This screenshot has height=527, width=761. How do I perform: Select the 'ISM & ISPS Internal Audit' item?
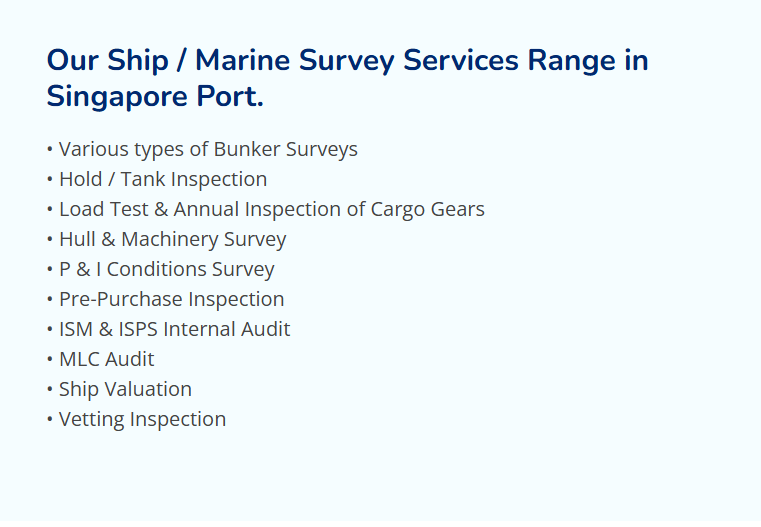174,329
